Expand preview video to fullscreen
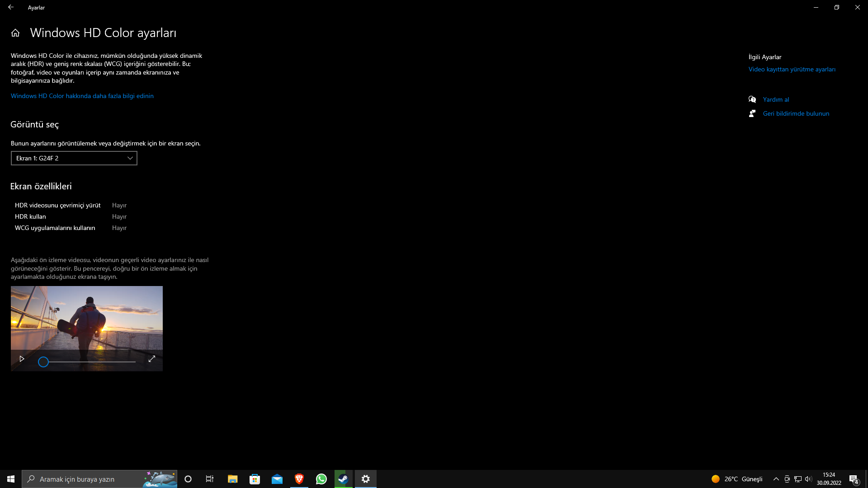Viewport: 868px width, 488px height. click(152, 359)
